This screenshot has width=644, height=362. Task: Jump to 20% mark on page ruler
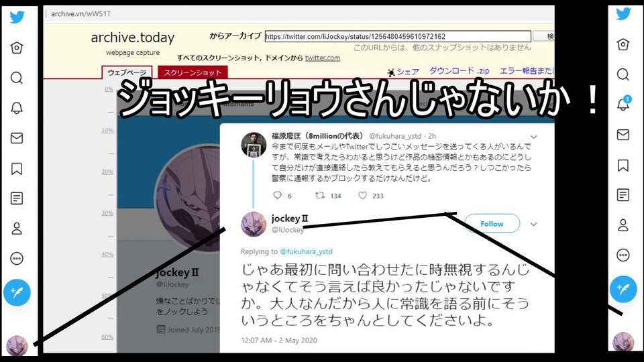107,172
